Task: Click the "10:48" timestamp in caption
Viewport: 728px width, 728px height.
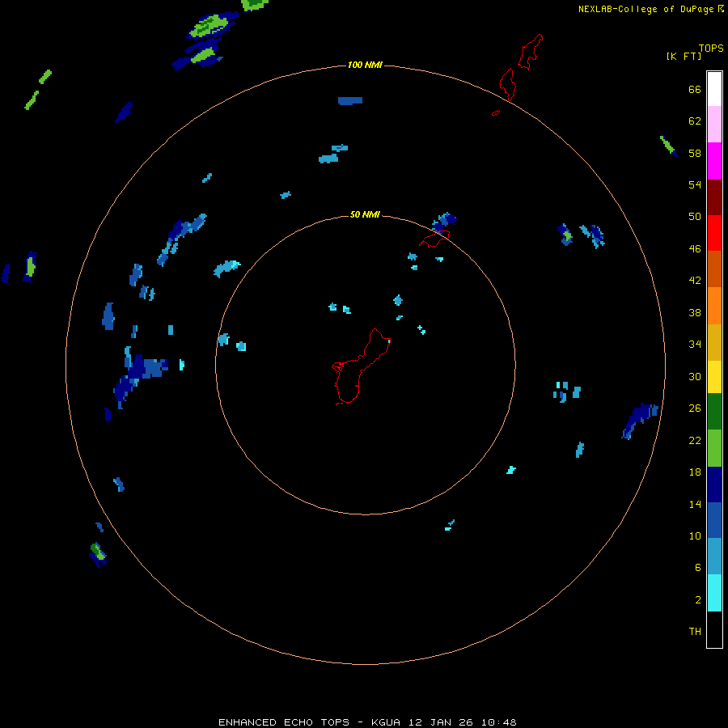Action: 499,722
